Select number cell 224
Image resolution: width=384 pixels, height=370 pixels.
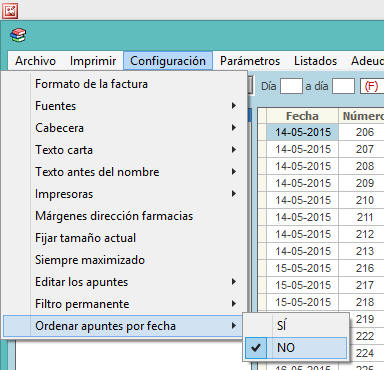tap(367, 353)
